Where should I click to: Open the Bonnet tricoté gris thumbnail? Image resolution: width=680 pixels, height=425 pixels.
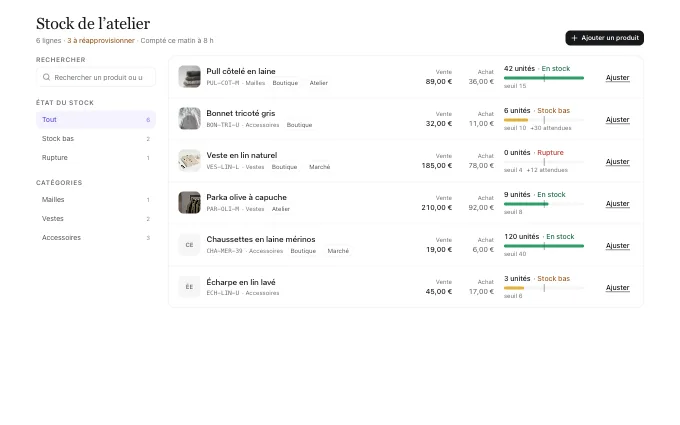pos(190,118)
